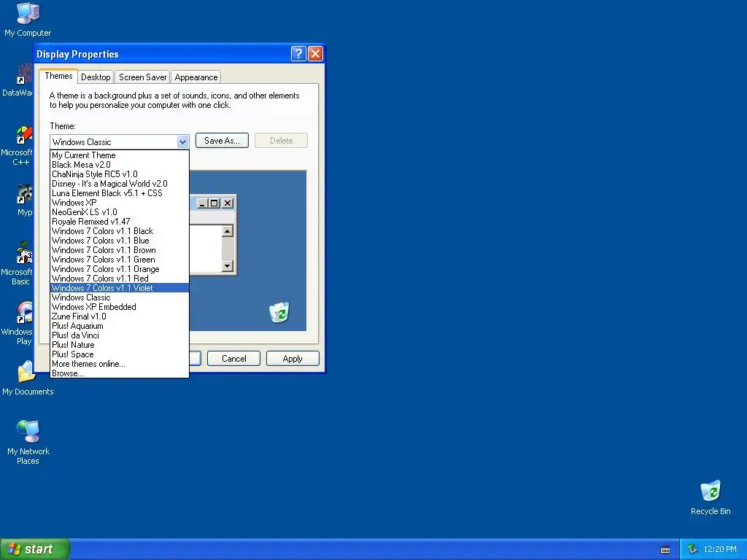747x560 pixels.
Task: Click the Theme combo box showing Windows Classic
Action: pyautogui.click(x=120, y=142)
